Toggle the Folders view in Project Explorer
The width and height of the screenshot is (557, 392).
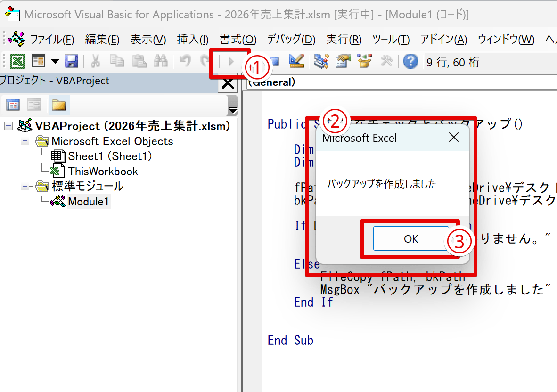click(59, 105)
